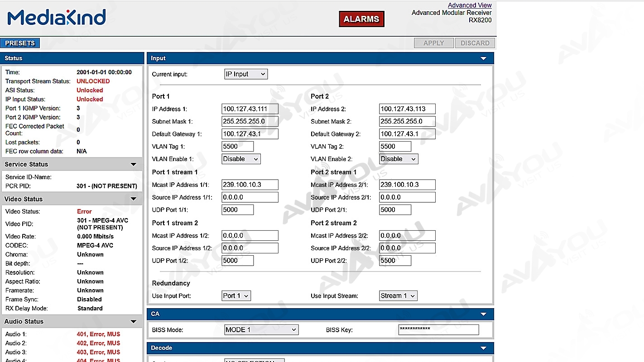Focus the IP Address 1 field

pyautogui.click(x=250, y=109)
